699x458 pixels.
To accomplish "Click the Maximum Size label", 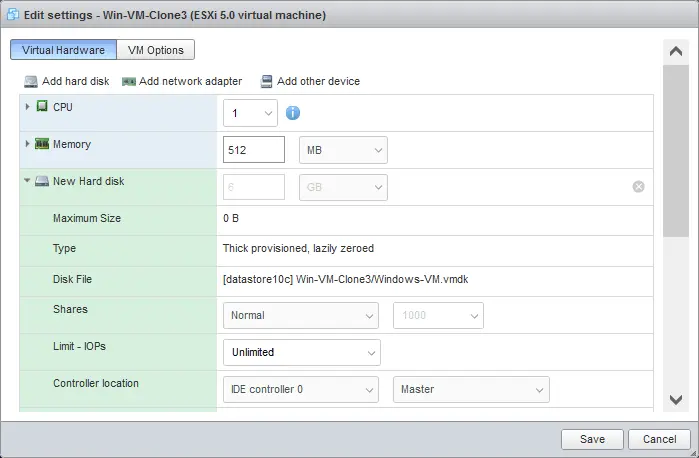I will pos(87,218).
